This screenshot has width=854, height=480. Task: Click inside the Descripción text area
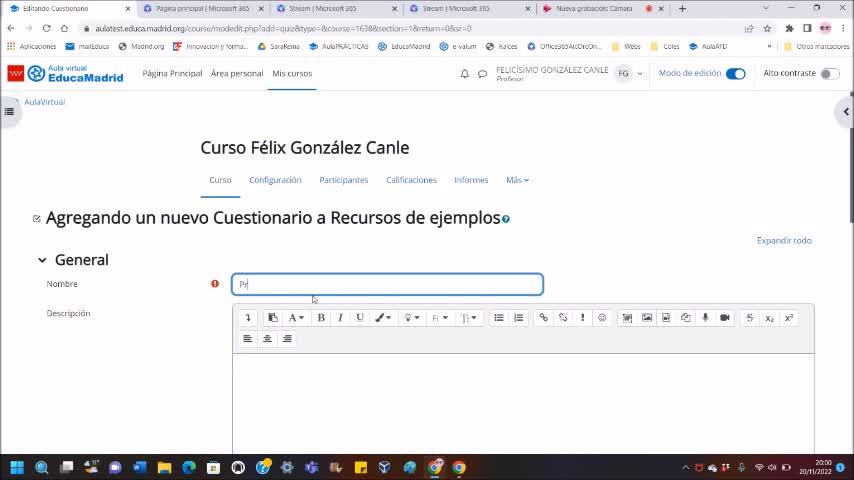click(523, 403)
